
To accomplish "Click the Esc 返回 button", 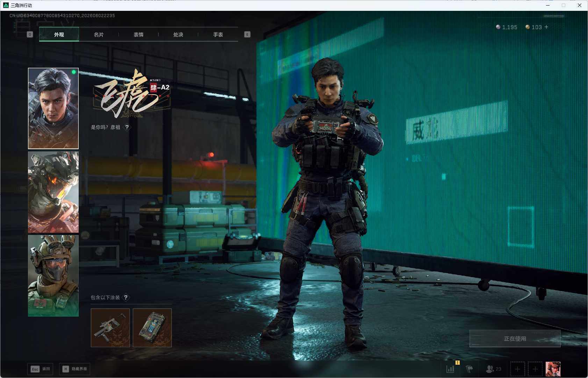I will (x=40, y=369).
